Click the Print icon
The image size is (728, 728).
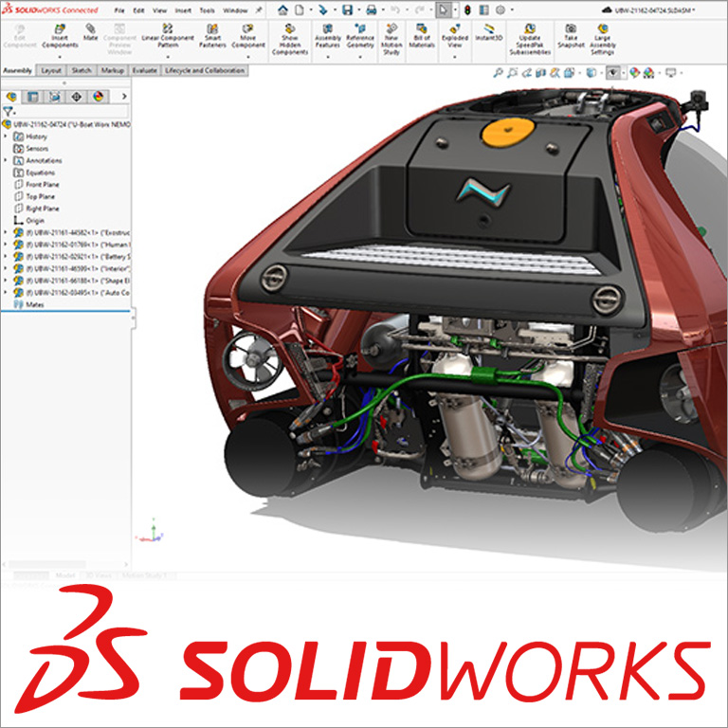[371, 9]
